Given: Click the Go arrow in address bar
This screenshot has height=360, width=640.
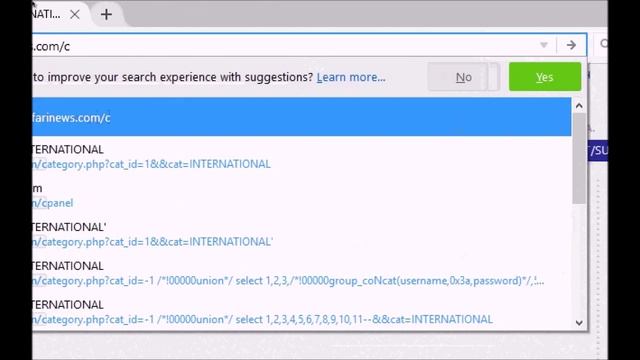Looking at the screenshot, I should coord(571,45).
